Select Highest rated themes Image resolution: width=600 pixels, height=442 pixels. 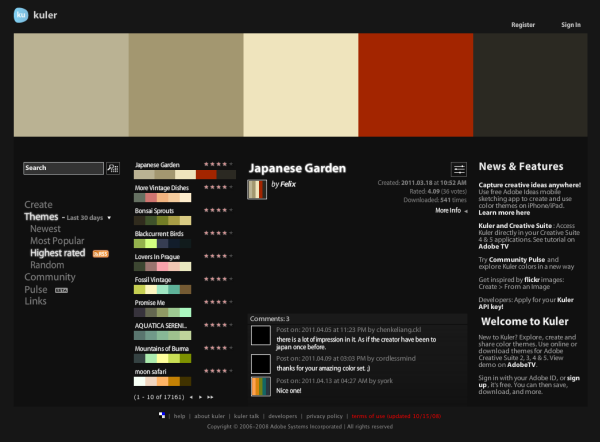57,253
